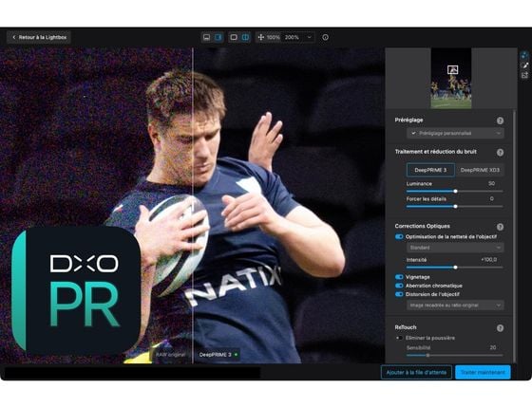Open the Image recadrée au ratio original dropdown
The image size is (532, 408).
tap(455, 306)
